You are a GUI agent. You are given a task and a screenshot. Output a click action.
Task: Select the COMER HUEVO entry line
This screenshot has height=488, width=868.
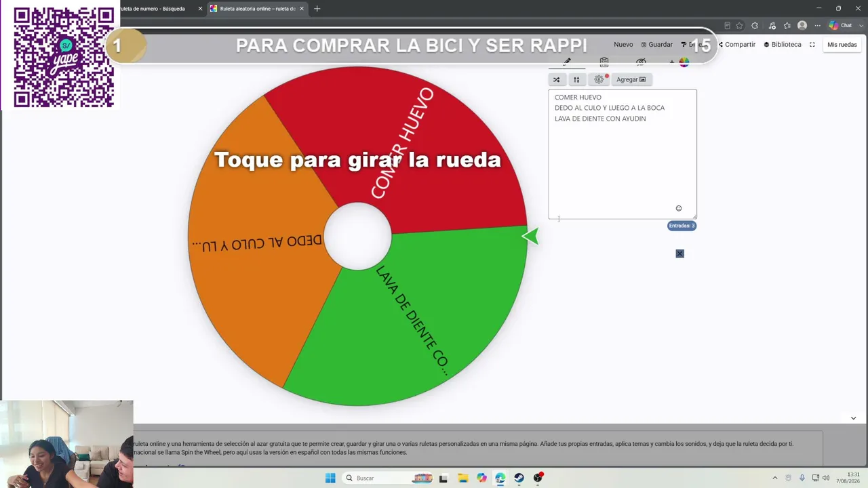tap(578, 97)
